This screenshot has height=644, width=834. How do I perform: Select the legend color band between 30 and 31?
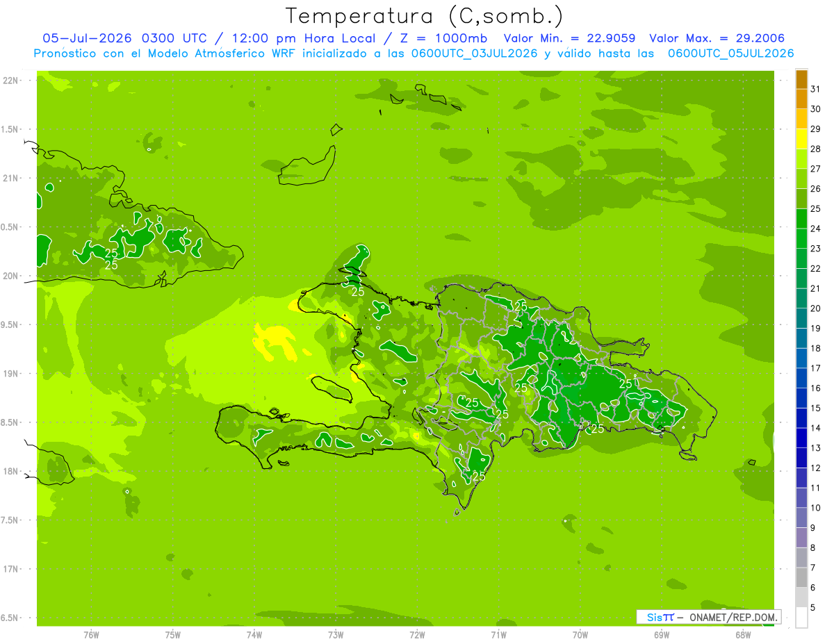[801, 99]
